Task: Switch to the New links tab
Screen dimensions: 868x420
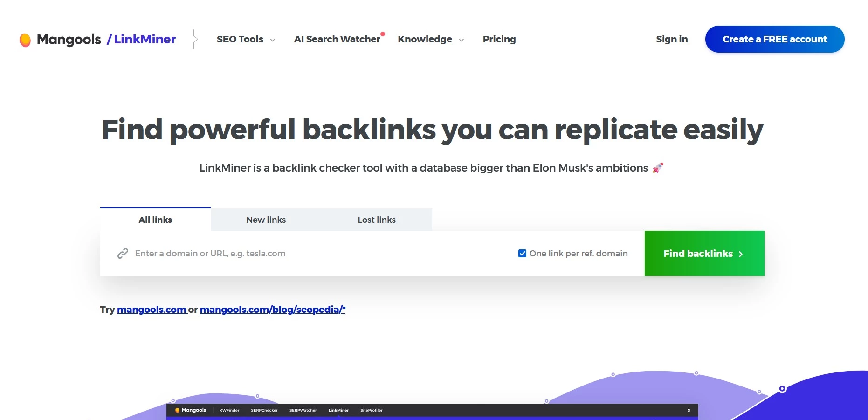Action: point(266,220)
